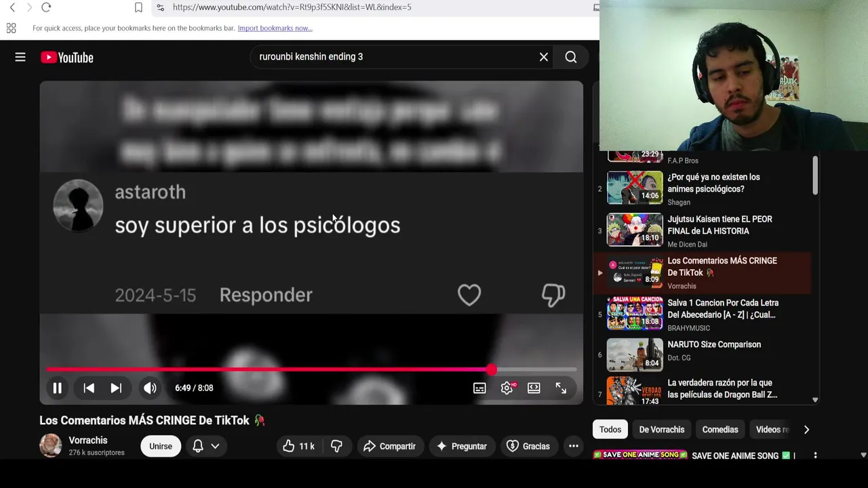The image size is (868, 488).
Task: Select the De Vorrachis chip
Action: [x=661, y=429]
